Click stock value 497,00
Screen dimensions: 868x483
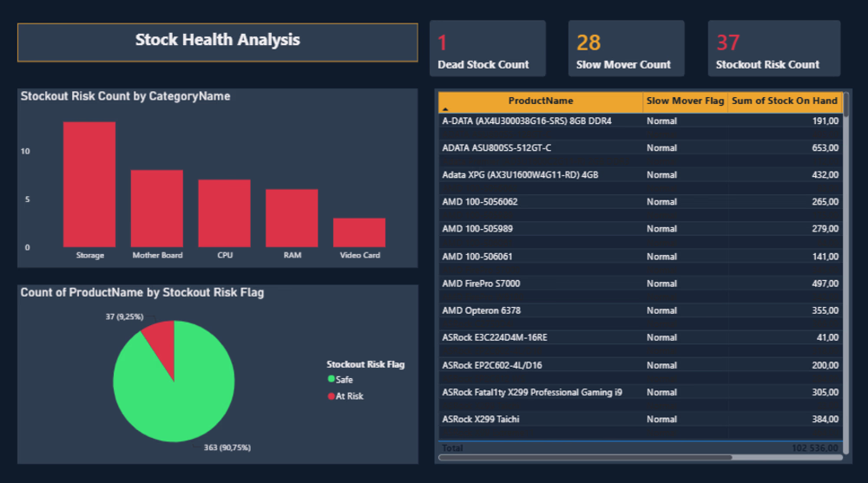[x=825, y=284]
